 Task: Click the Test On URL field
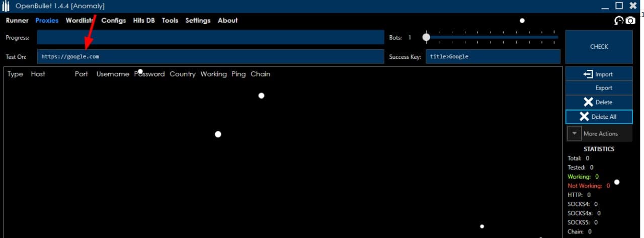(x=210, y=57)
